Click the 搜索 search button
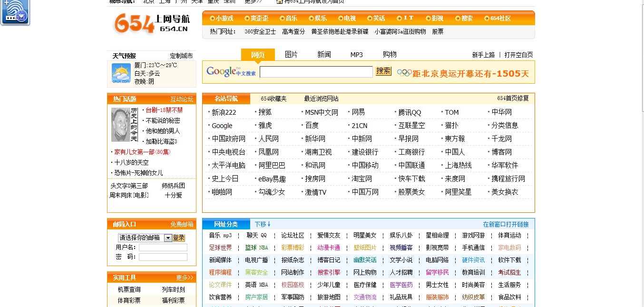This screenshot has height=307, width=644. pos(383,71)
